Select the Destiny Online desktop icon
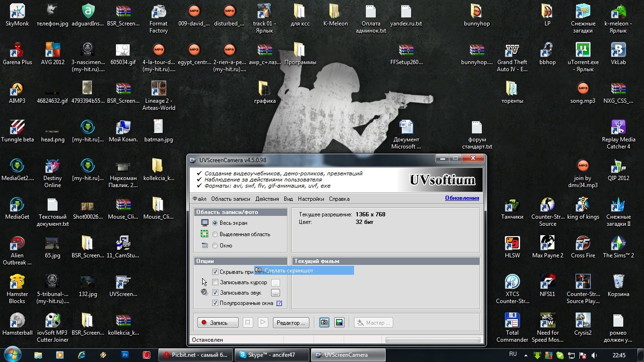Viewport: 644px width, 362px height. (x=53, y=173)
